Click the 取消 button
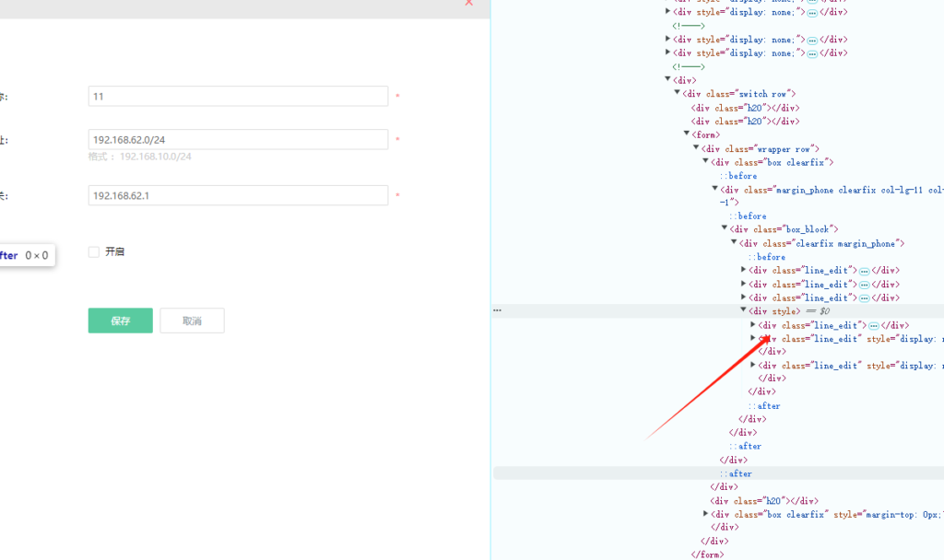The height and width of the screenshot is (560, 944). (192, 321)
